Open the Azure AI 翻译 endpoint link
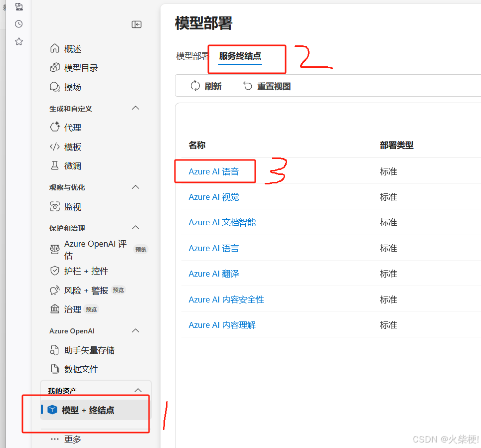The image size is (481, 448). (214, 274)
